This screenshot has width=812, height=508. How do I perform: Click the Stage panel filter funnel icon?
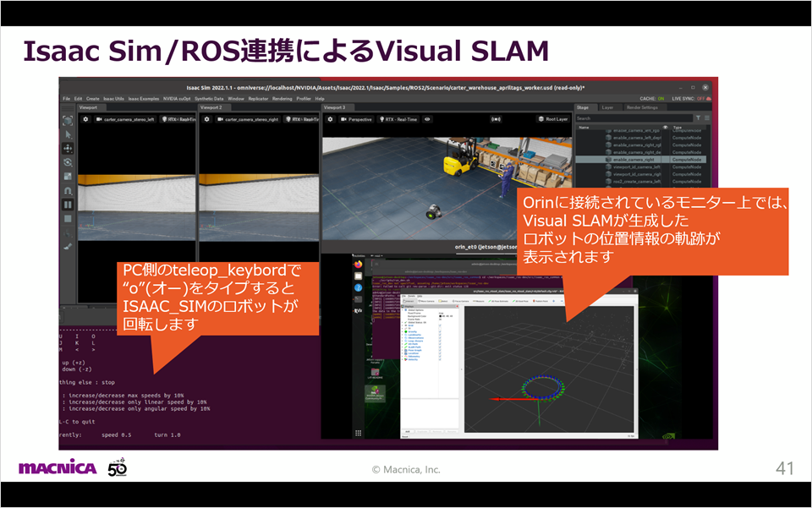(698, 118)
